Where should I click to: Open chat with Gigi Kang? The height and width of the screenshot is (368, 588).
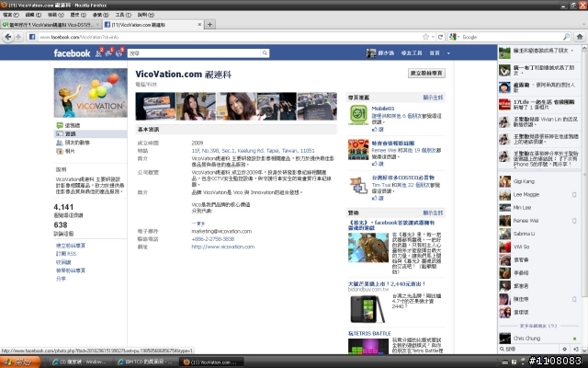(538, 181)
